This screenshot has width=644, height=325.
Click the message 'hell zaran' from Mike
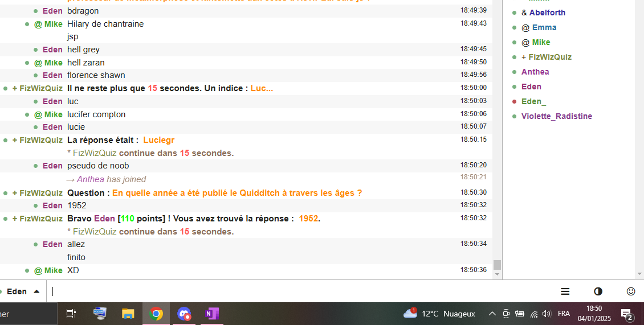[86, 63]
